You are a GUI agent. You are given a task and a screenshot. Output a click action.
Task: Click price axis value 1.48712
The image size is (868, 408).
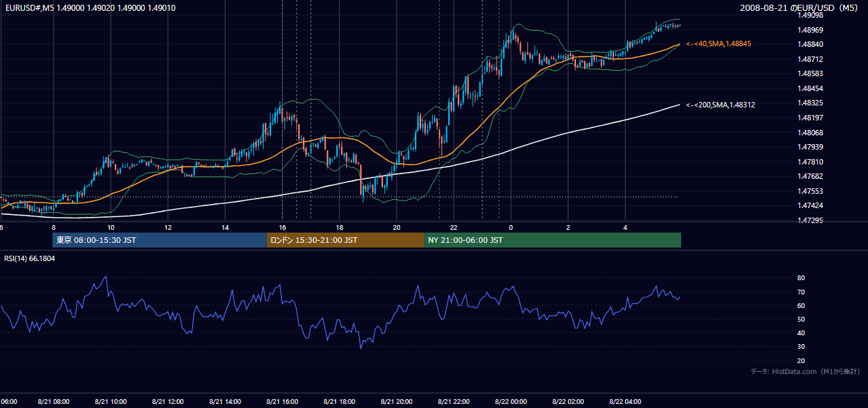pos(810,59)
